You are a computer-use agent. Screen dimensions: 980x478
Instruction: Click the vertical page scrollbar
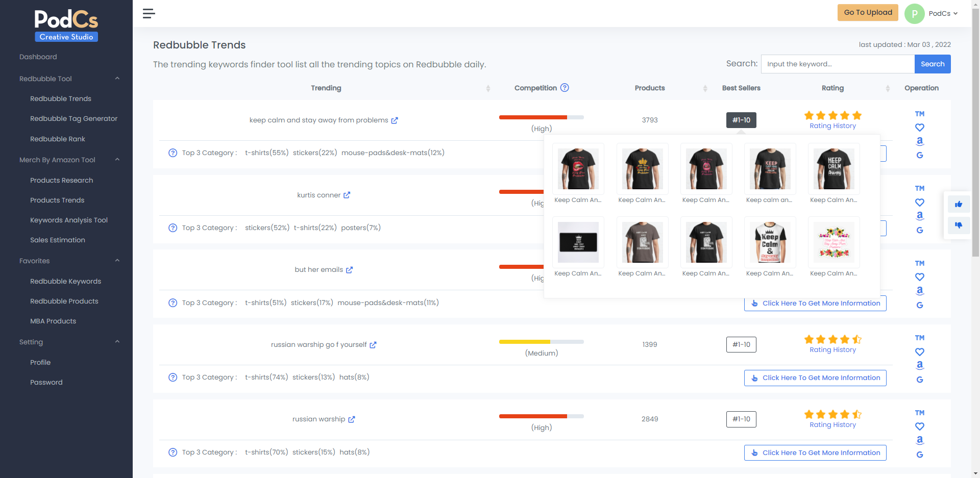[x=975, y=133]
